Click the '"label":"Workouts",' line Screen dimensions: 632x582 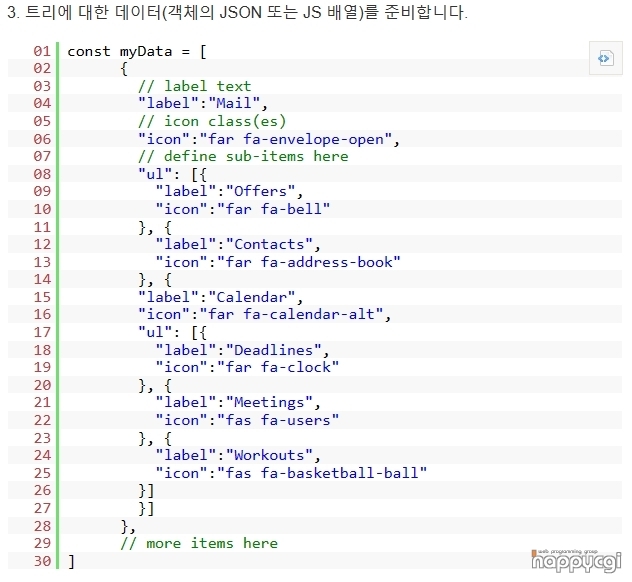[238, 455]
